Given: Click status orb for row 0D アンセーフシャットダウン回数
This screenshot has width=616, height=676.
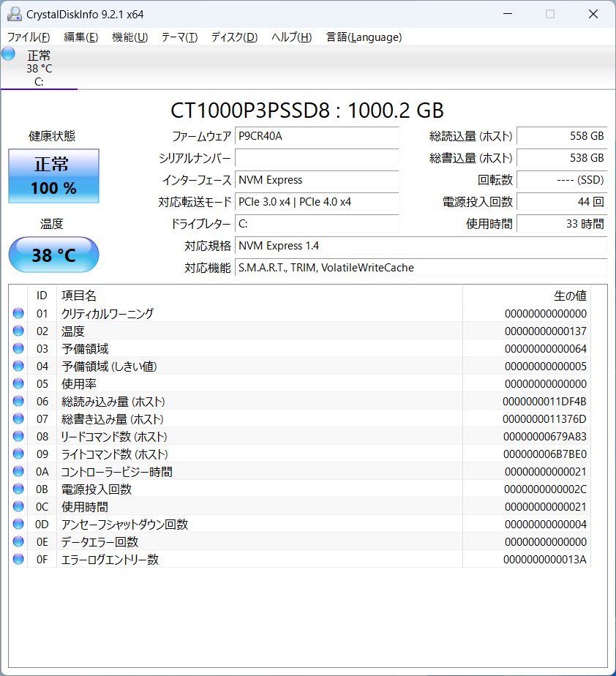Looking at the screenshot, I should [18, 525].
